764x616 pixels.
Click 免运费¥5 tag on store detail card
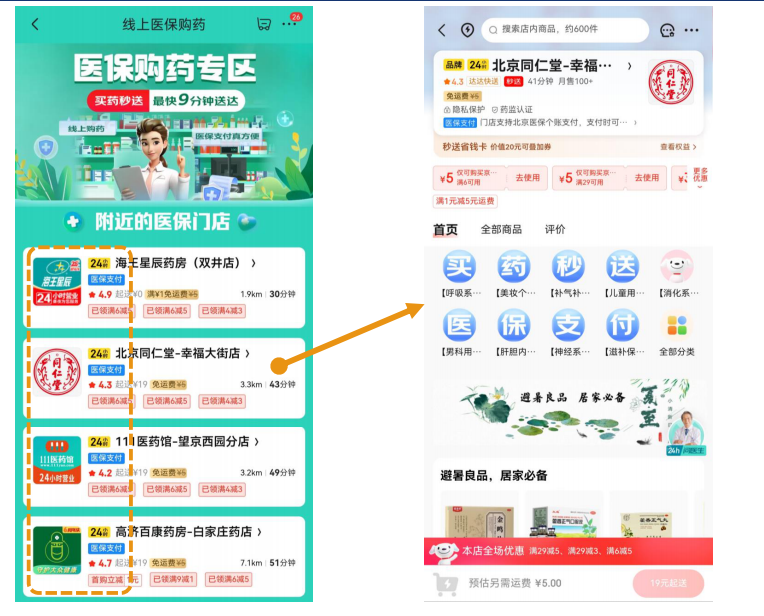tap(462, 96)
